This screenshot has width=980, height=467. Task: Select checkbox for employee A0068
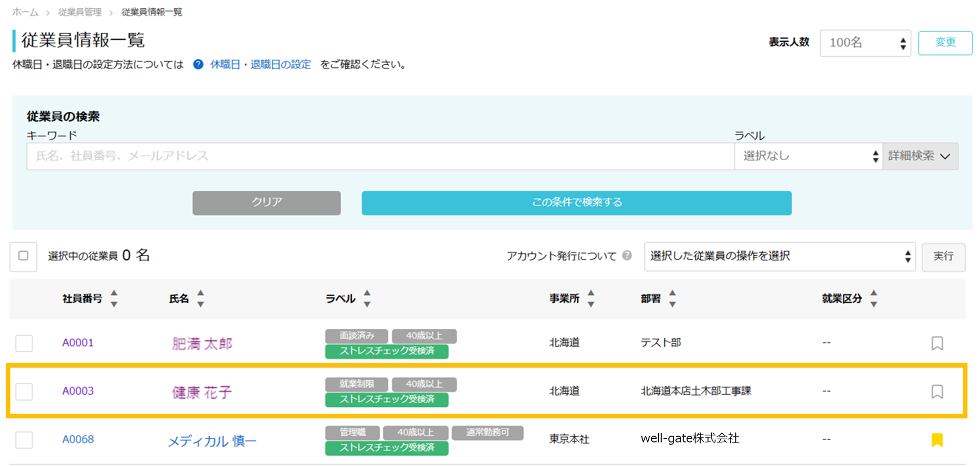(x=24, y=440)
